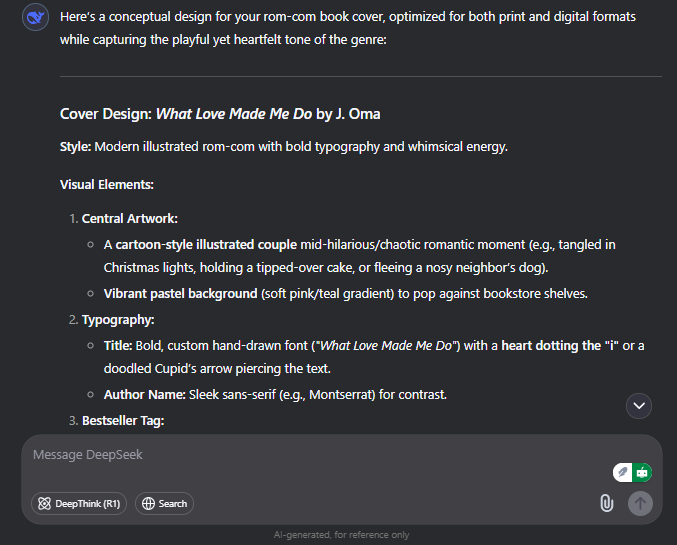Screen dimensions: 677x545
Task: Click the green robot icon
Action: 642,472
